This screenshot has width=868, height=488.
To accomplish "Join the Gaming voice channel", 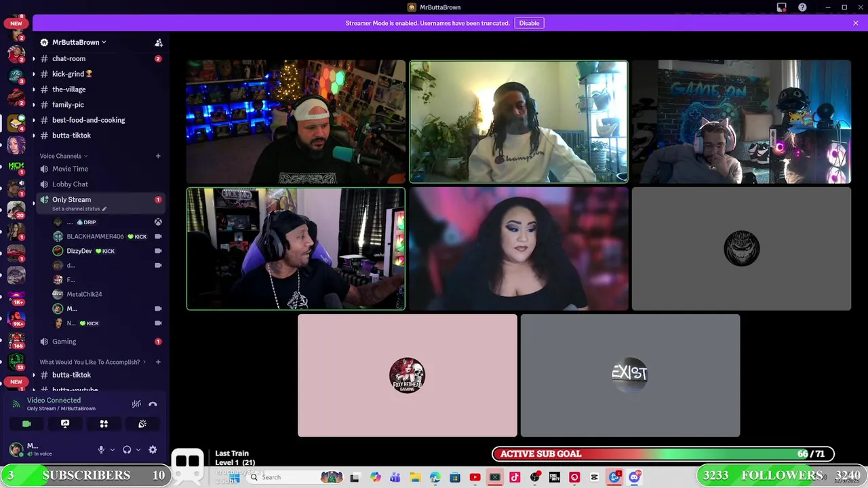I will tap(100, 342).
